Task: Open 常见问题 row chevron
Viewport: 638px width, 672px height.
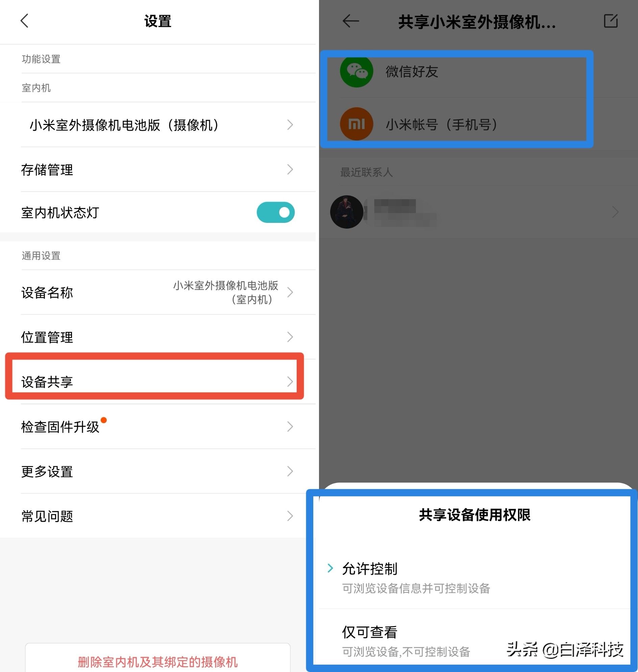Action: tap(290, 516)
